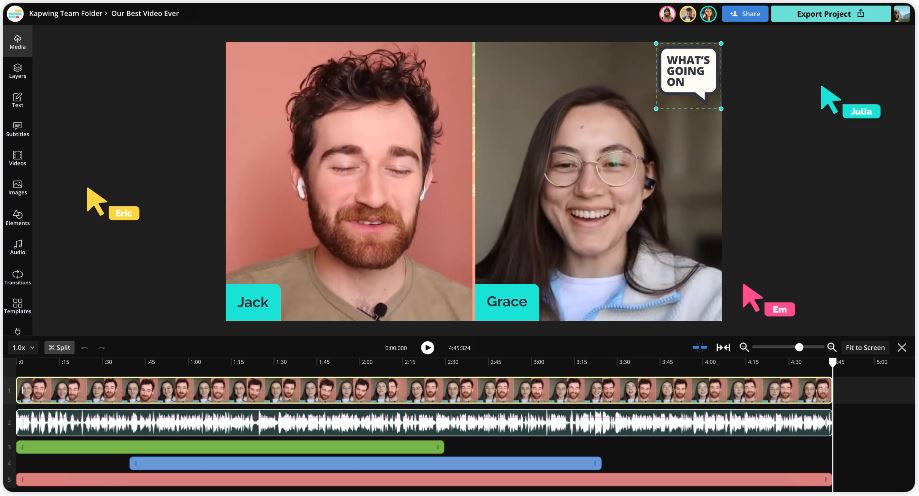Open the Templates panel
919x496 pixels.
(17, 305)
